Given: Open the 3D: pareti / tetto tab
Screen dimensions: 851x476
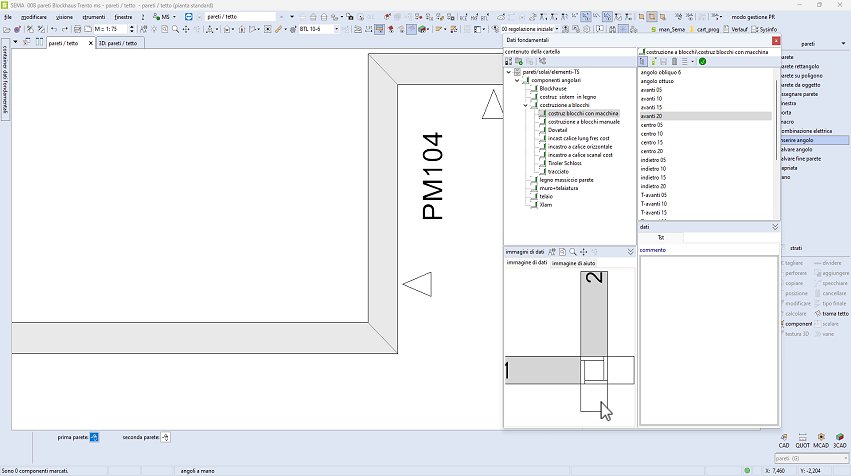Looking at the screenshot, I should tap(118, 43).
